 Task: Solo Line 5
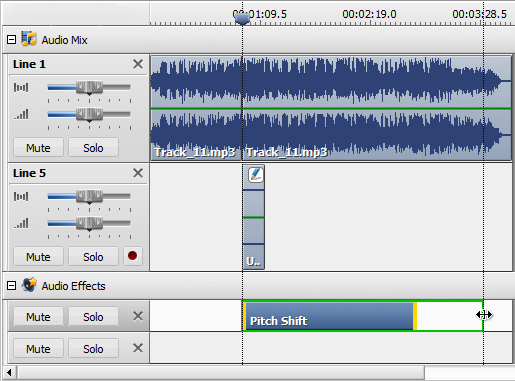coord(93,257)
